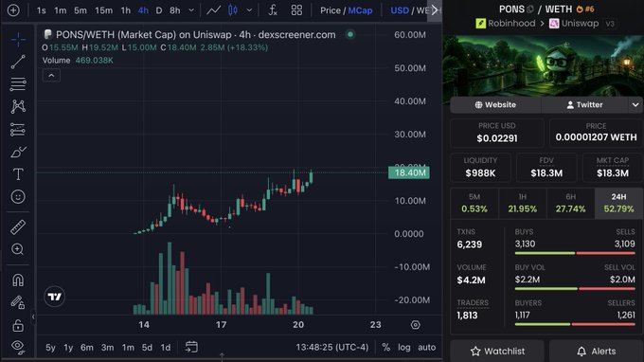Select the Text annotation tool

18,174
